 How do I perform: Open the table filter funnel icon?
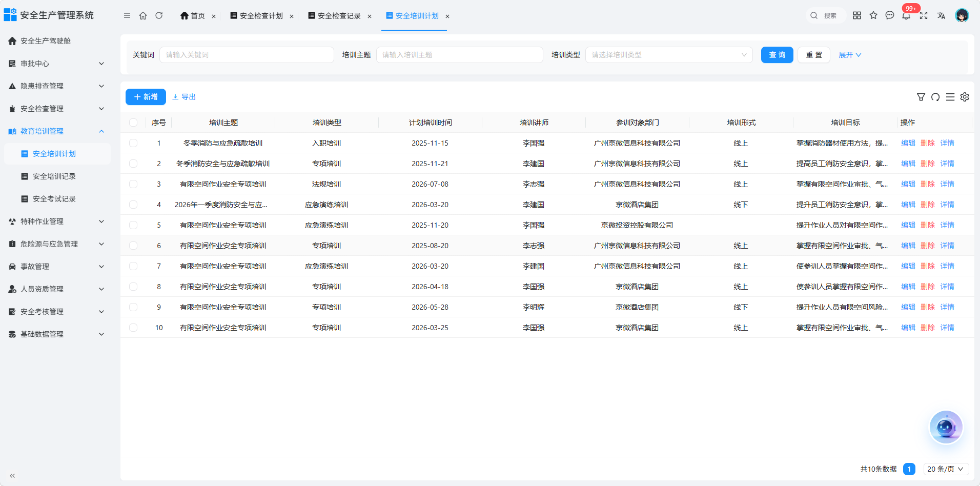[921, 97]
